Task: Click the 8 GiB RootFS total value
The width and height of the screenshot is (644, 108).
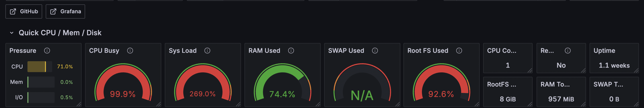Action: click(x=508, y=99)
